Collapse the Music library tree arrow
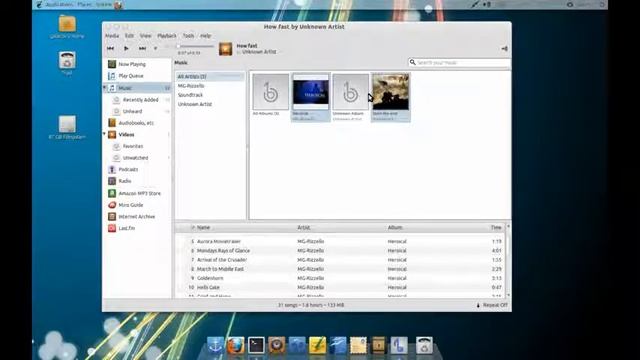The image size is (640, 360). 105,88
